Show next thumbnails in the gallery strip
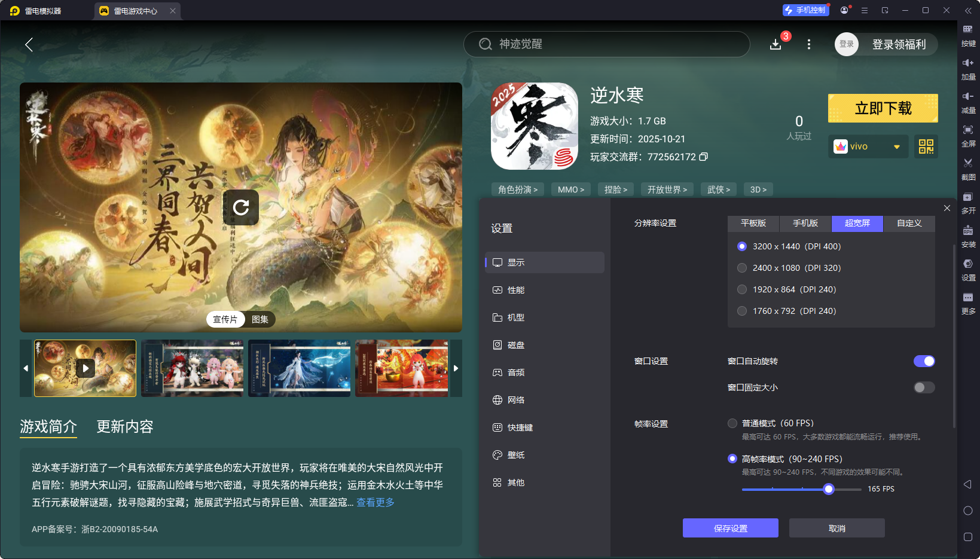The width and height of the screenshot is (980, 559). 456,368
